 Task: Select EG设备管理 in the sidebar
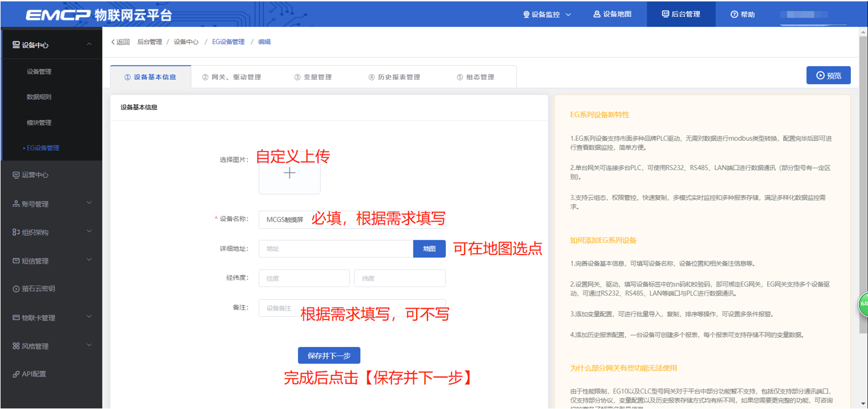tap(43, 148)
